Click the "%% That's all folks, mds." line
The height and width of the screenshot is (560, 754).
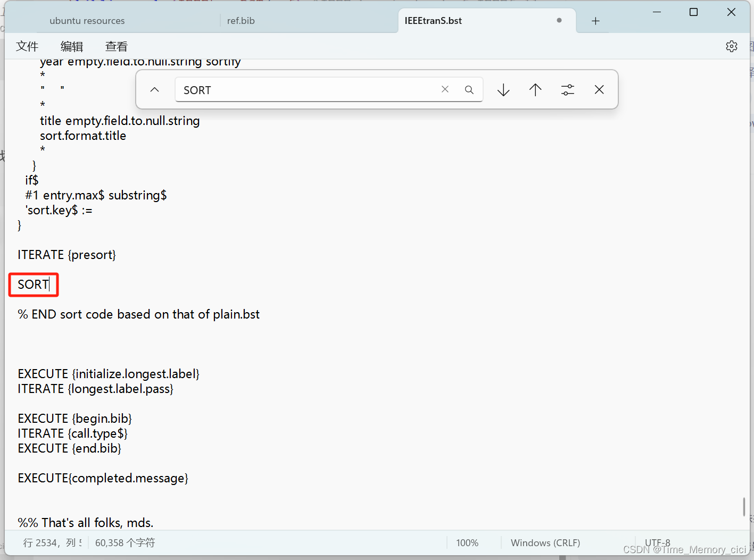pos(86,523)
